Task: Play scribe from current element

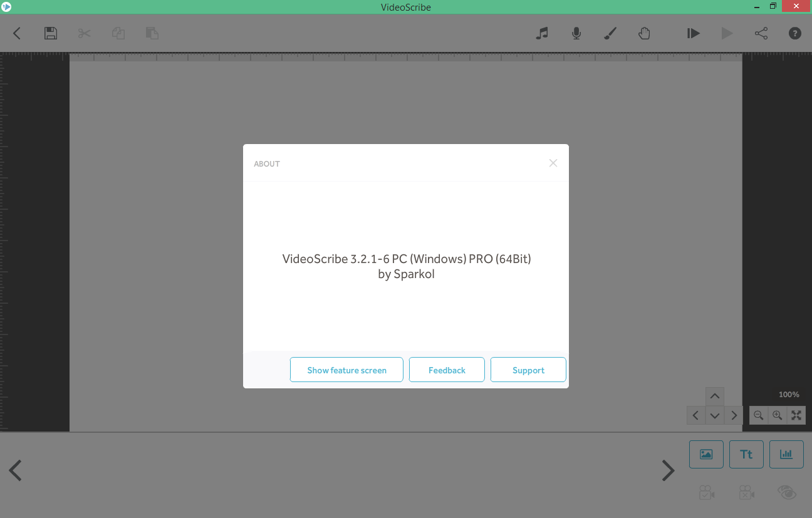Action: tap(727, 33)
